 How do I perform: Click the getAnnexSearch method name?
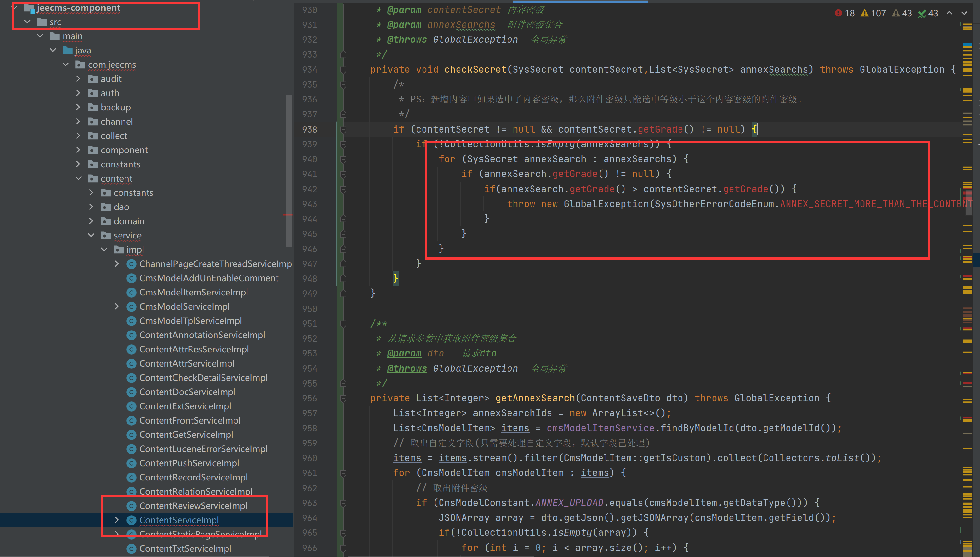click(x=535, y=398)
